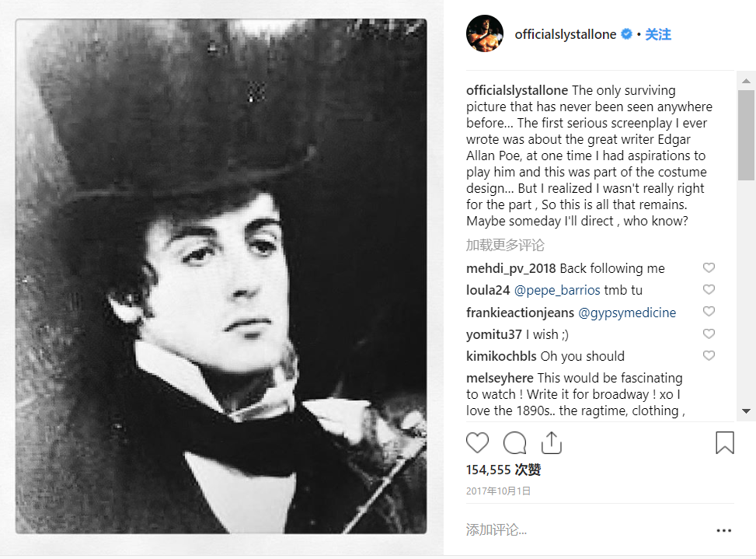Open the three-dot more options menu
Image resolution: width=756 pixels, height=559 pixels.
pyautogui.click(x=723, y=530)
